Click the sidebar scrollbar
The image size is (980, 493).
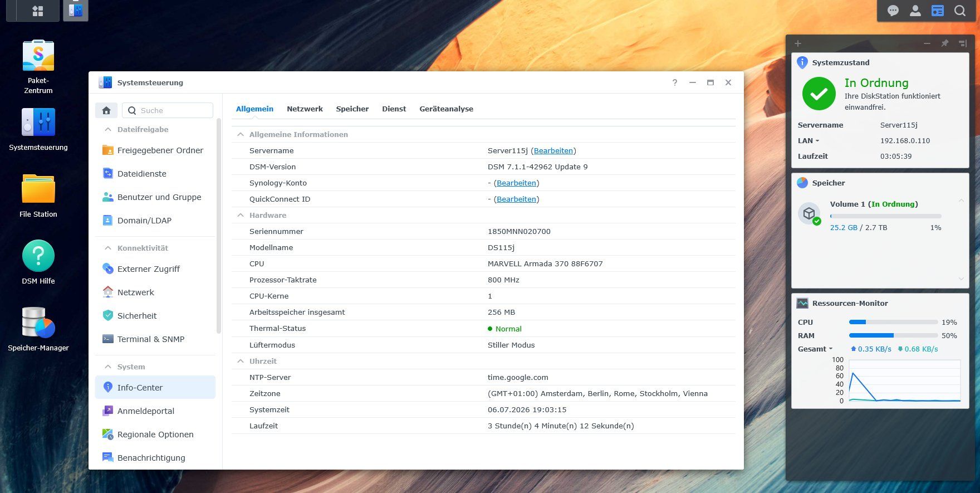pos(219,226)
